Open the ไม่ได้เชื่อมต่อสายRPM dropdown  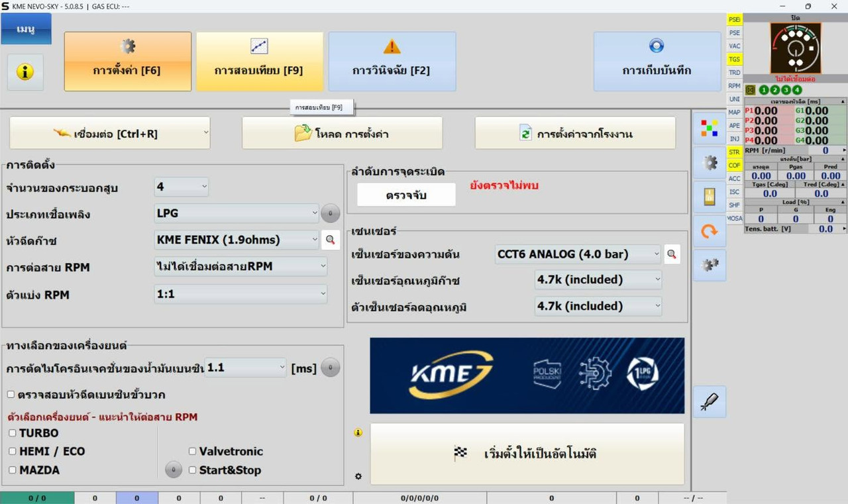coord(241,267)
